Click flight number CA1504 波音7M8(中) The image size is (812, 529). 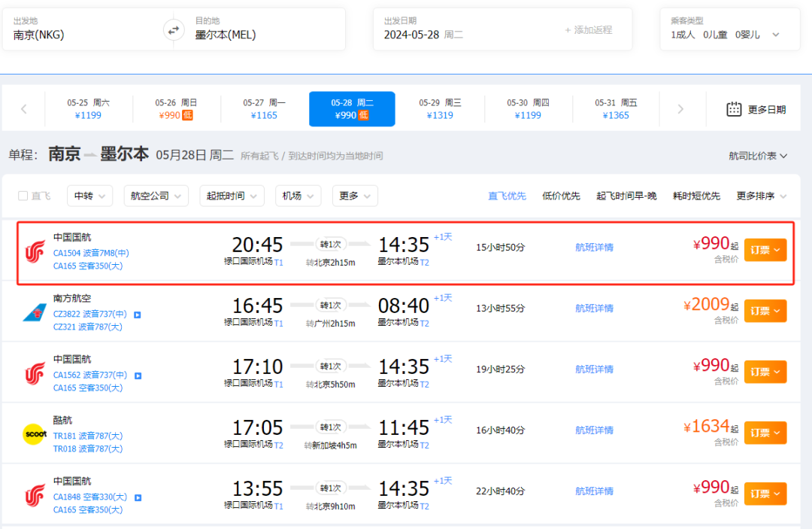coord(91,253)
